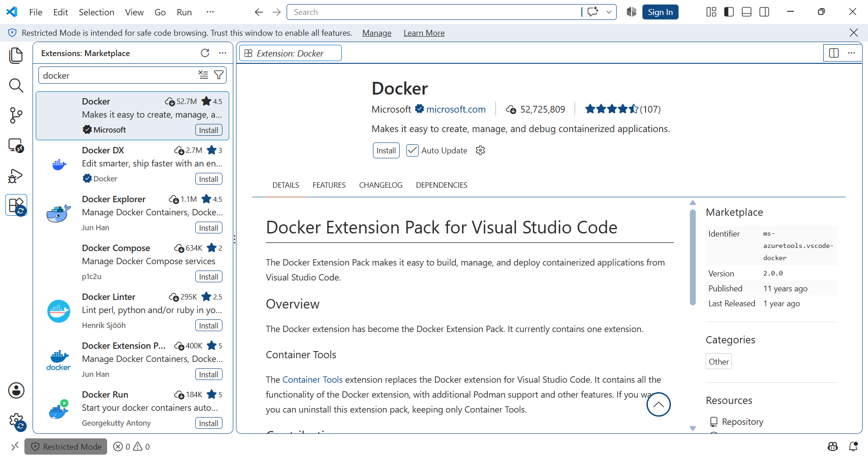The image size is (868, 456).
Task: Click the Sign In button
Action: (660, 12)
